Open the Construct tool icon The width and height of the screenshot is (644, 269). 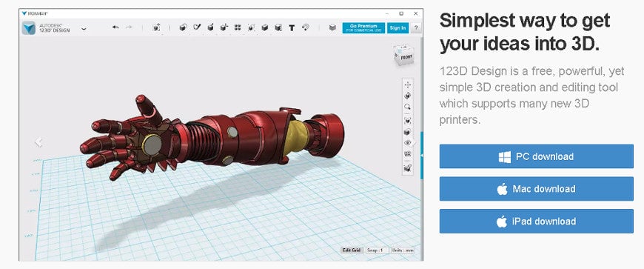click(x=210, y=27)
